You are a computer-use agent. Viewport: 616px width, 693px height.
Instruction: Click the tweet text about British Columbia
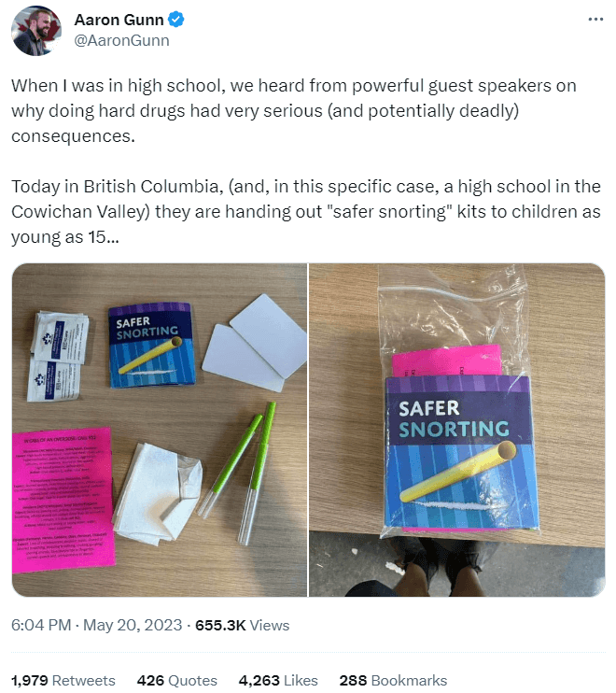(x=305, y=212)
